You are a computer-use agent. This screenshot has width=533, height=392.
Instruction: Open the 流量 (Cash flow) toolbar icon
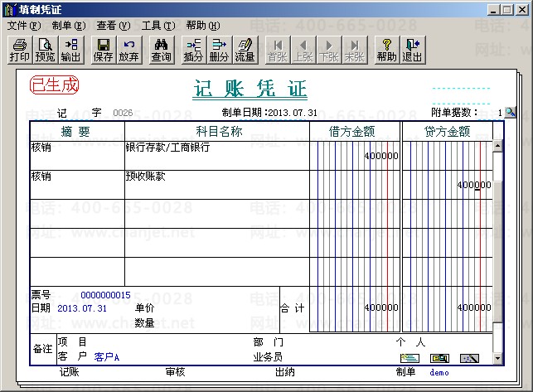click(x=245, y=50)
